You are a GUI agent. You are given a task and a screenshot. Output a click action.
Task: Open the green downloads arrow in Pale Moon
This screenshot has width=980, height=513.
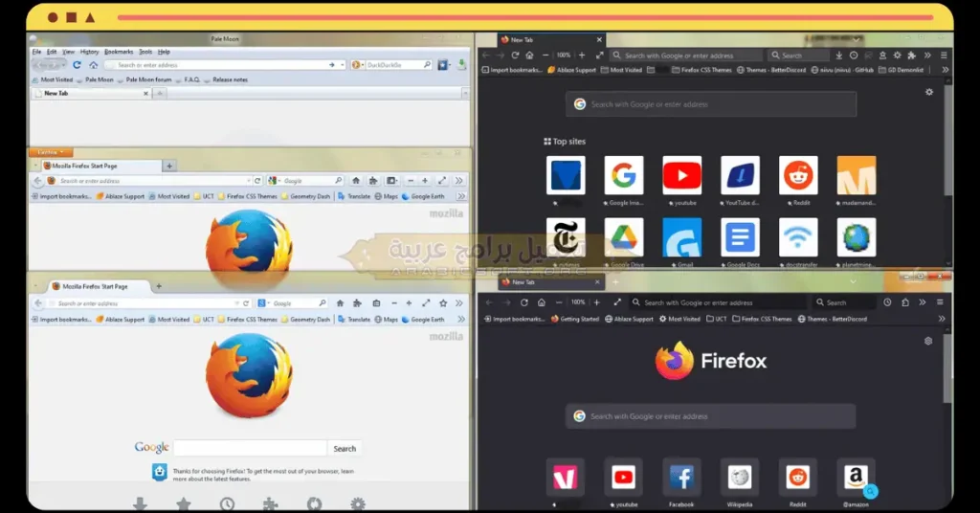coord(461,65)
